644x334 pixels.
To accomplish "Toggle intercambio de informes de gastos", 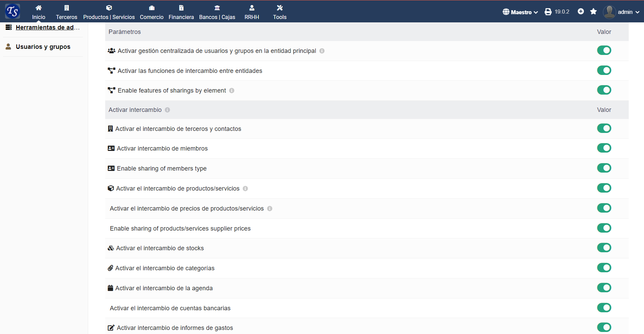I will (604, 328).
